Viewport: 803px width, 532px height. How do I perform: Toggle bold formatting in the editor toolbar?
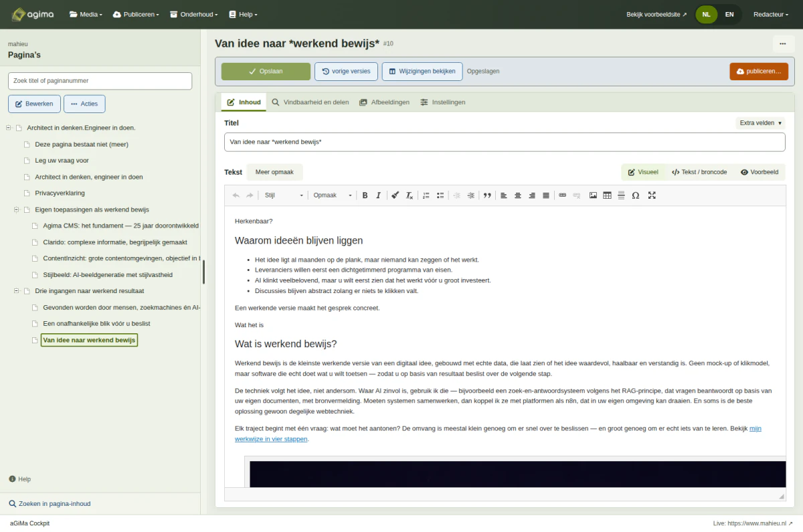365,195
